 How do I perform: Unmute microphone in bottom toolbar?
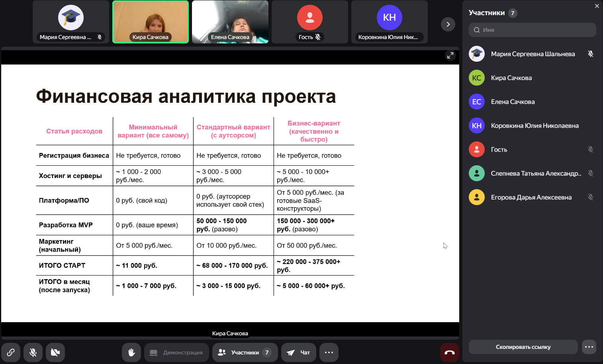click(x=33, y=352)
